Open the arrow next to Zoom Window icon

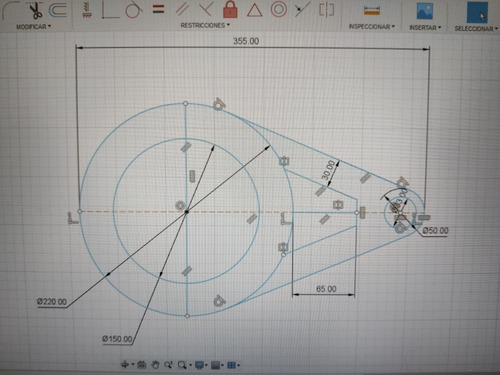pos(190,366)
